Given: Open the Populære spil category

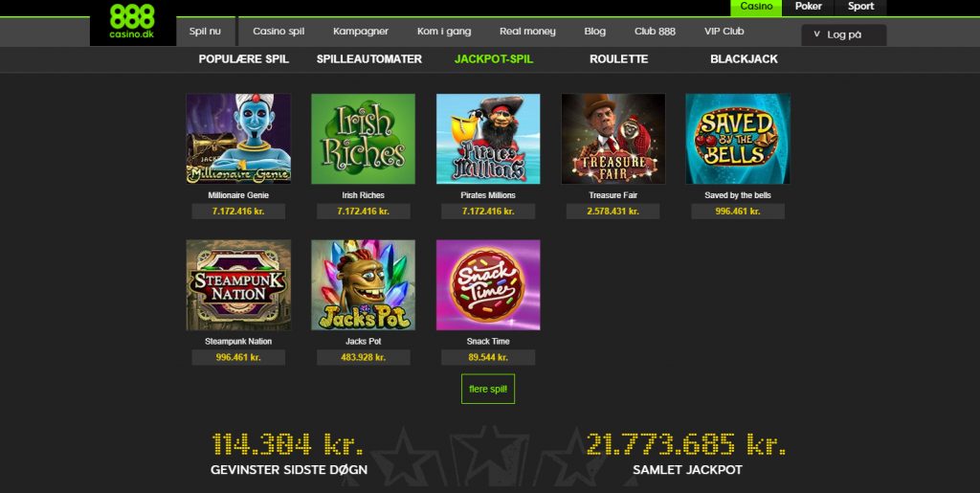Looking at the screenshot, I should [x=244, y=58].
